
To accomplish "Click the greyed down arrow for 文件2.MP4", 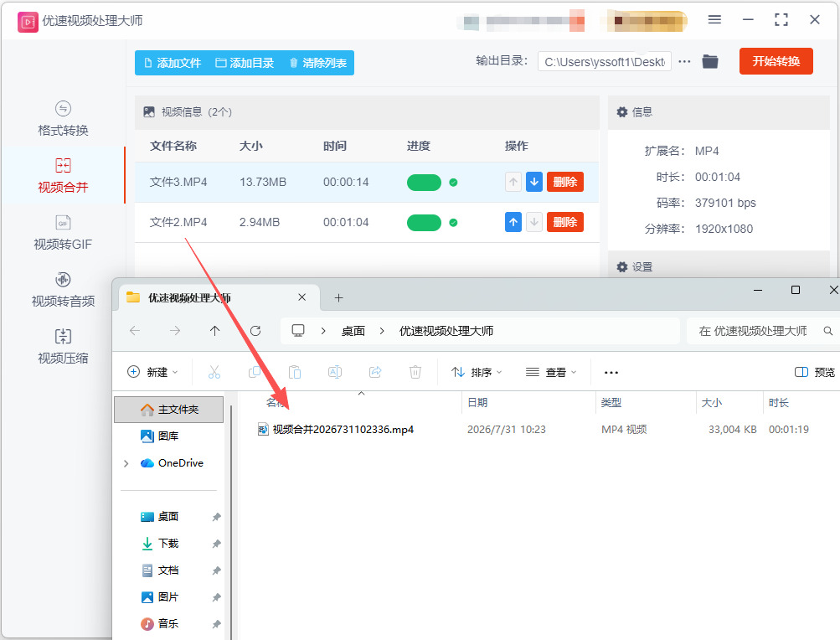I will 534,222.
